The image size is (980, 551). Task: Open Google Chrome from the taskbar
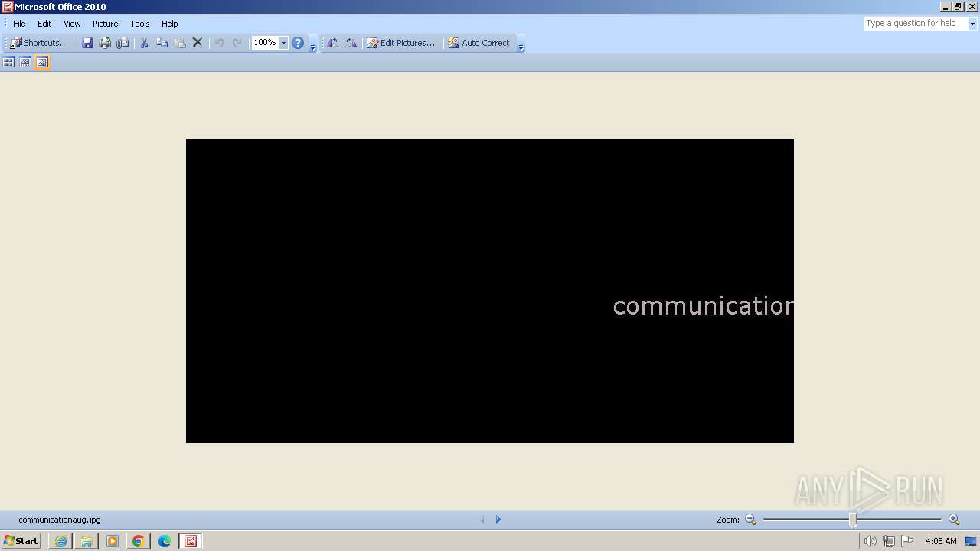139,541
